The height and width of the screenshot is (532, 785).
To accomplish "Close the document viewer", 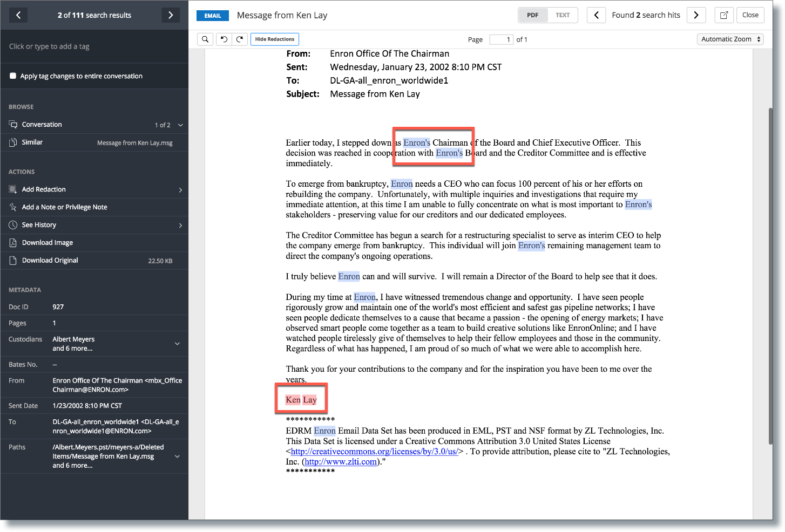I will [x=750, y=15].
